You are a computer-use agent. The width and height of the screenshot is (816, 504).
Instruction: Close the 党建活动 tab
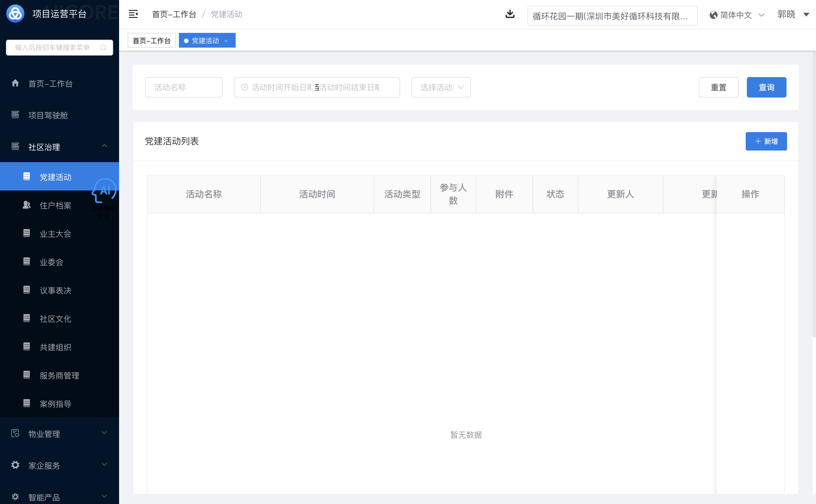[226, 41]
